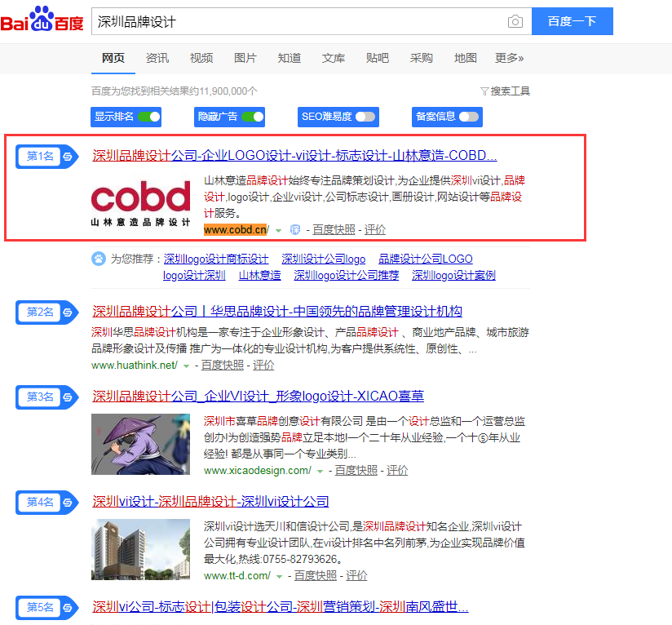Switch to the 视频 tab
This screenshot has height=625, width=672.
[201, 58]
